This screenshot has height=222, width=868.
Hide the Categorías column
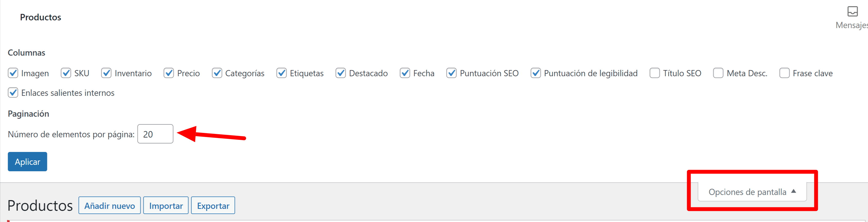[217, 73]
